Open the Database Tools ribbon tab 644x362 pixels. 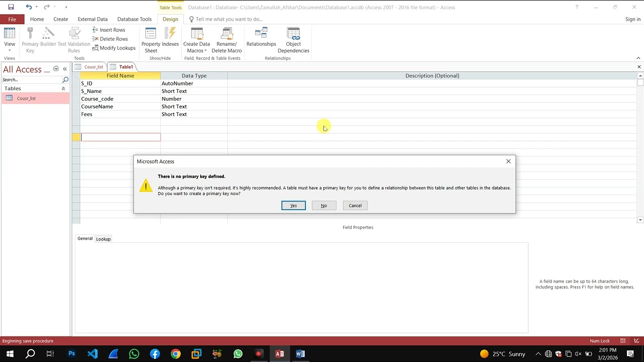pyautogui.click(x=134, y=19)
